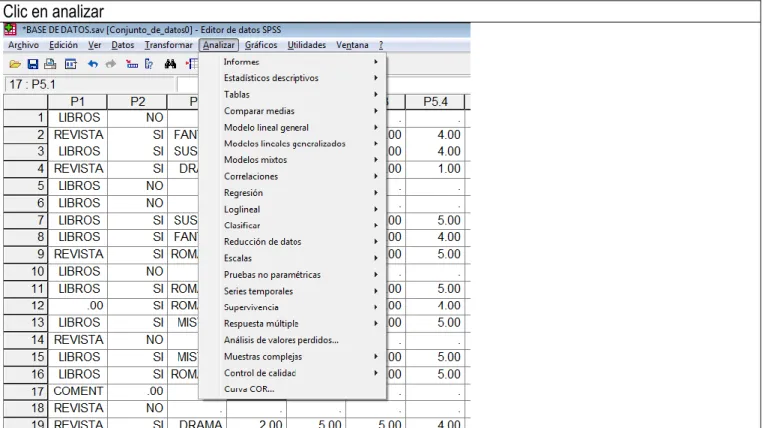The height and width of the screenshot is (428, 762).
Task: Expand the Estadísticos descriptivos submenu arrow
Action: [376, 78]
